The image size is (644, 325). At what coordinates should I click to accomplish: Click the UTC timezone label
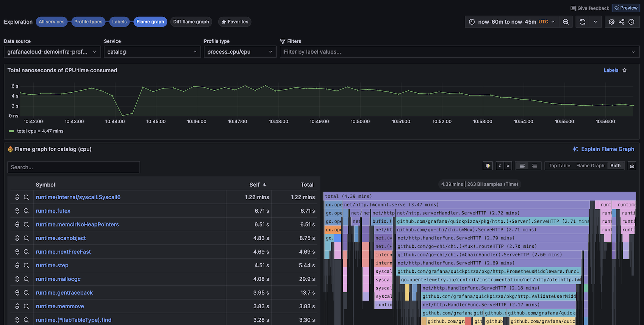click(x=543, y=22)
